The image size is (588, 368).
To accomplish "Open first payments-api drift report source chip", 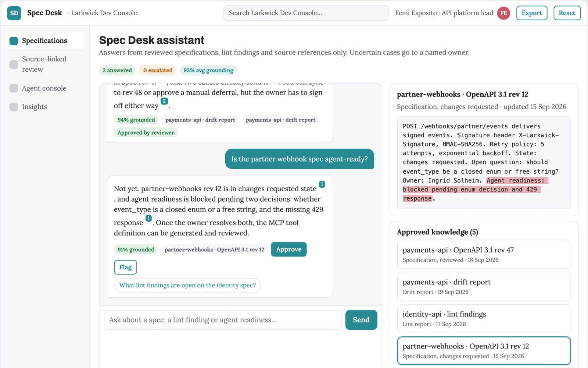I will click(200, 120).
